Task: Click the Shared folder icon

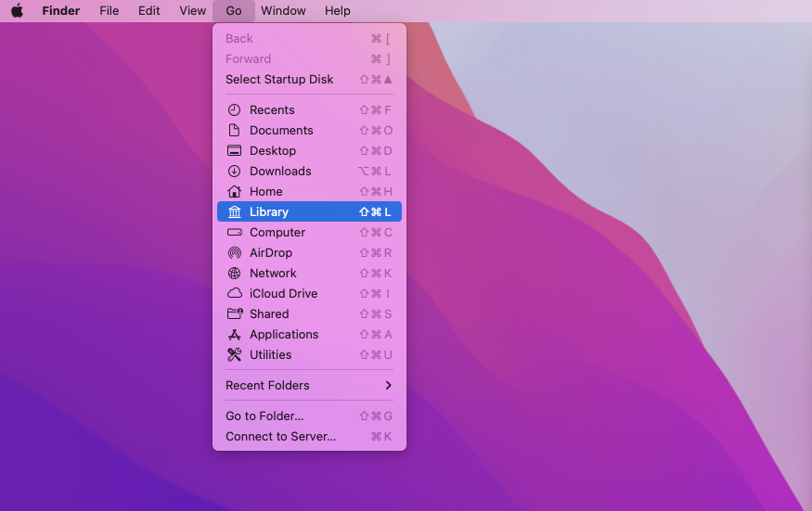Action: (x=235, y=313)
